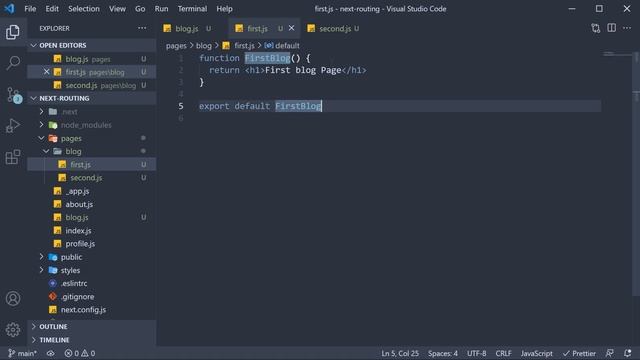Click the VS Code logo icon

pos(9,9)
